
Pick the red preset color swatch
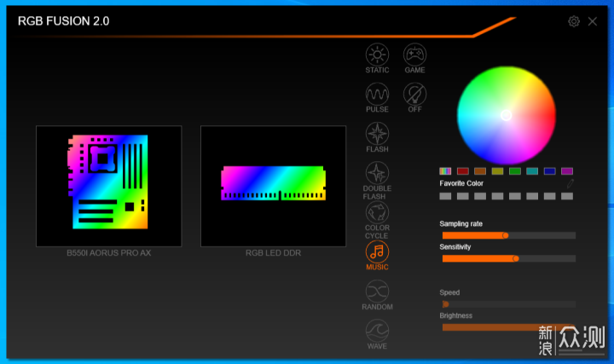pyautogui.click(x=463, y=171)
